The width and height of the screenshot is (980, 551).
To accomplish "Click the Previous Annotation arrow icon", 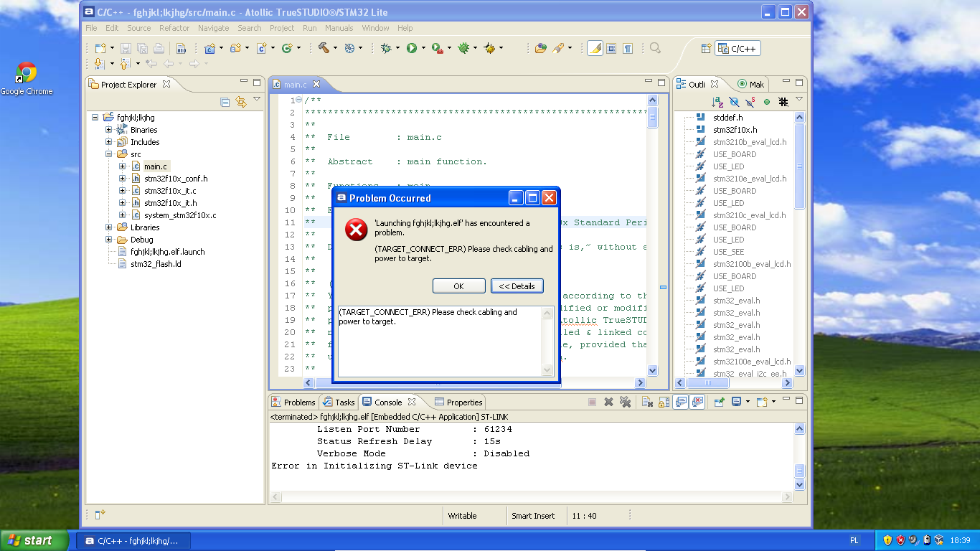I will coord(124,64).
